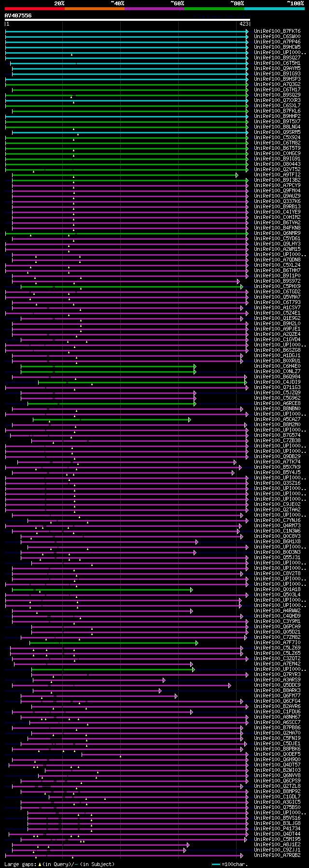The width and height of the screenshot is (309, 868).
Task: Click the UniRef100_Q1E9G2 label
Action: (277, 318)
